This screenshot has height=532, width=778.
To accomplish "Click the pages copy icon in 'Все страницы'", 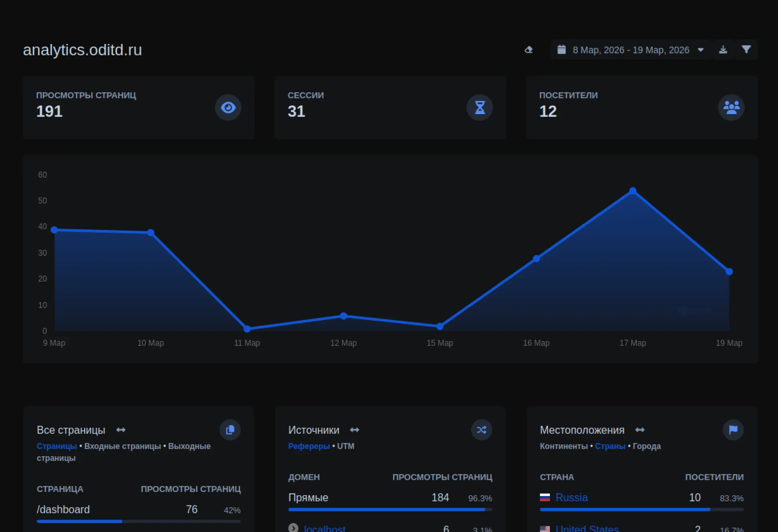I will (230, 430).
